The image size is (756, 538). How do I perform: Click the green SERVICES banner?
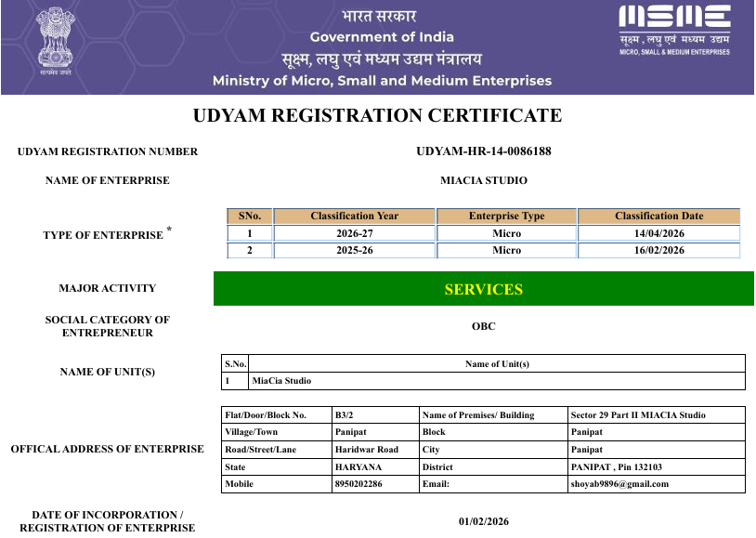[484, 289]
